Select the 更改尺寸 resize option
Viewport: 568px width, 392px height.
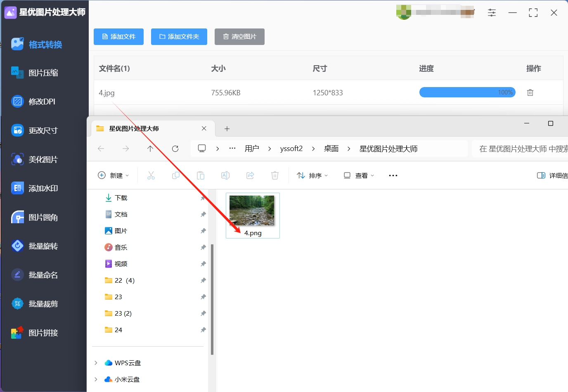tap(35, 130)
